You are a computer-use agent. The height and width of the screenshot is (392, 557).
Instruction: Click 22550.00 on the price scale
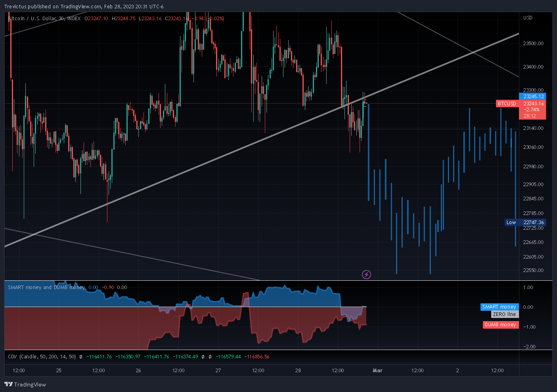pos(533,270)
